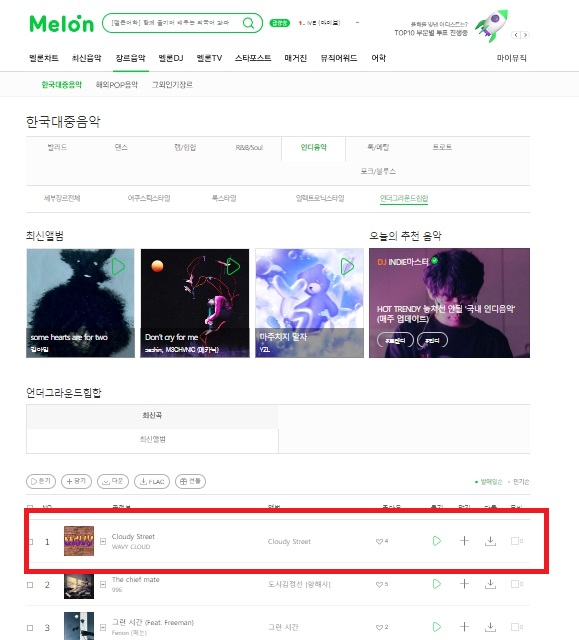The height and width of the screenshot is (640, 579).
Task: Play the some hearts are for two album
Action: [118, 267]
